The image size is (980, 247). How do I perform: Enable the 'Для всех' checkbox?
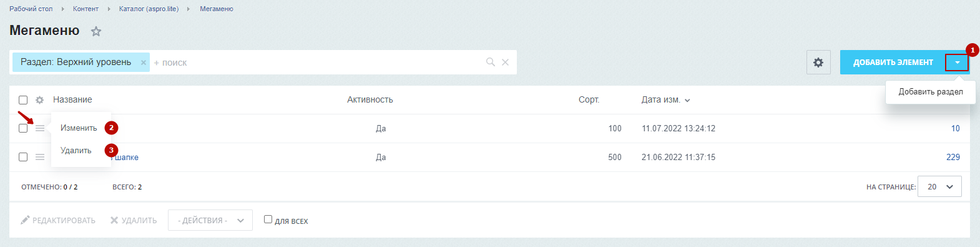(x=268, y=219)
